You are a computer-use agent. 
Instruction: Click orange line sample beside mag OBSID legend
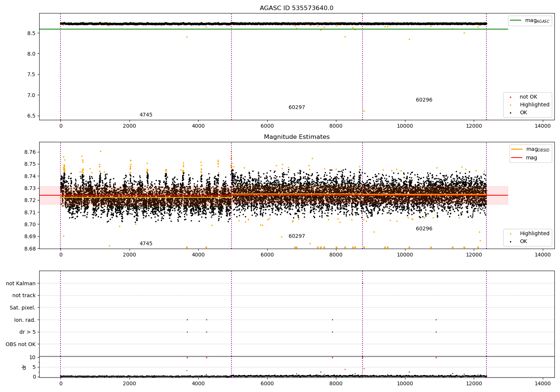tap(517, 149)
